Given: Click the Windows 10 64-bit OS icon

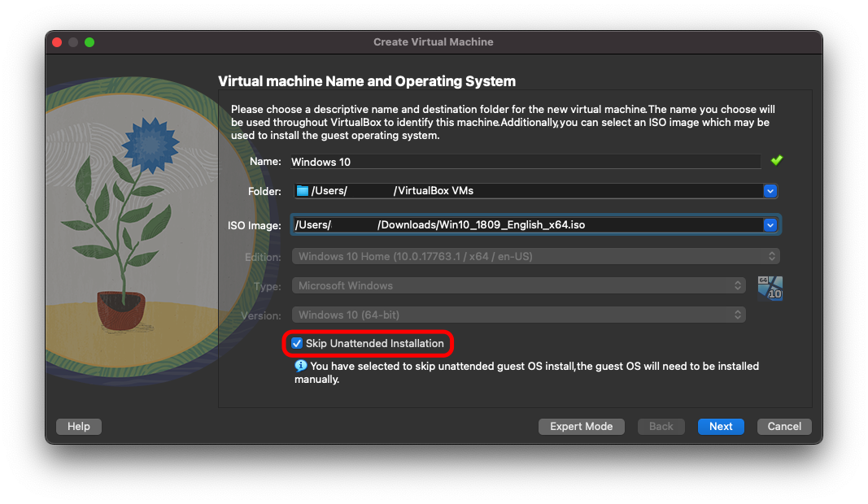Looking at the screenshot, I should [770, 288].
